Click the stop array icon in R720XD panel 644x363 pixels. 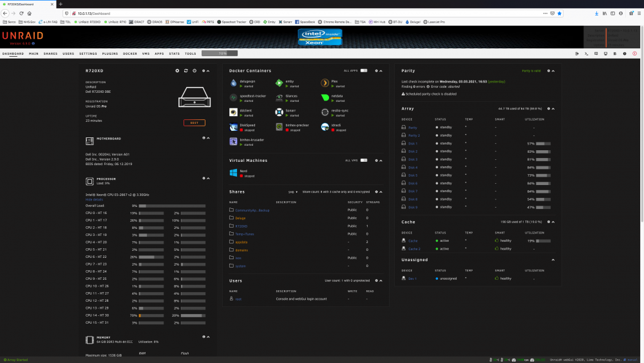click(178, 71)
